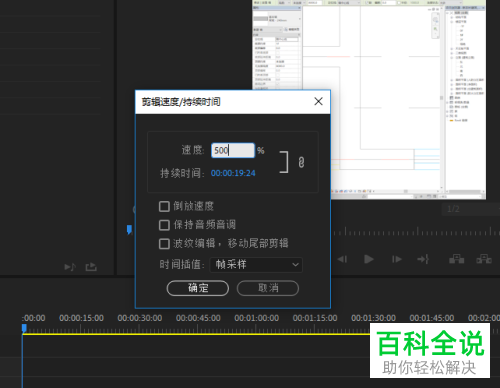Click the 确定 button
Image resolution: width=500 pixels, height=388 pixels.
coord(198,288)
